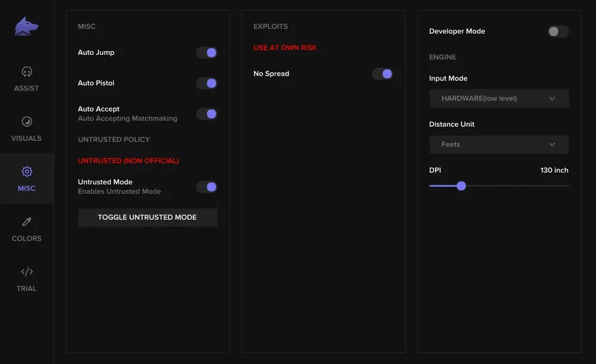Image resolution: width=596 pixels, height=364 pixels.
Task: Open the HARDWARE(low level) input mode dropdown
Action: click(x=499, y=98)
